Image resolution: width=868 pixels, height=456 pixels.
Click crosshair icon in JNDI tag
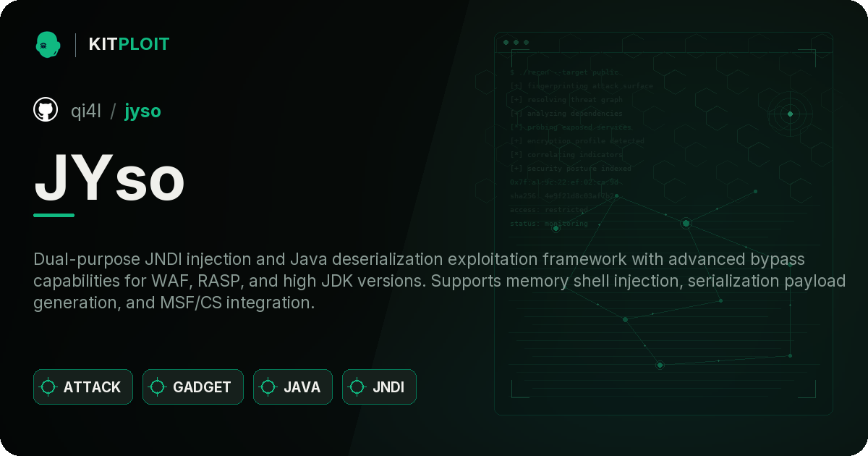(357, 387)
